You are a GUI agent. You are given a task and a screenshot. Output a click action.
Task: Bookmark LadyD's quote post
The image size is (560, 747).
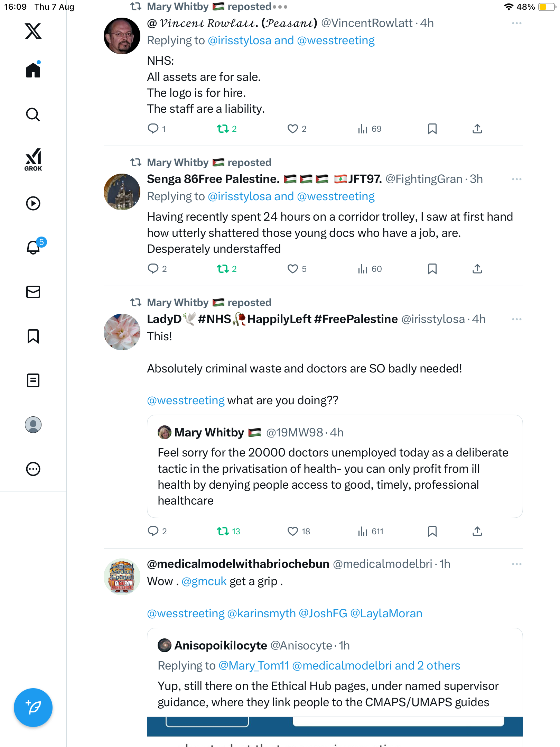click(432, 531)
